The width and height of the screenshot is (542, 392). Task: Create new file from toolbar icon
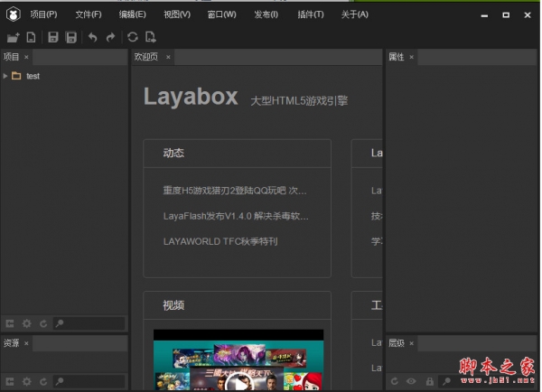click(x=31, y=37)
